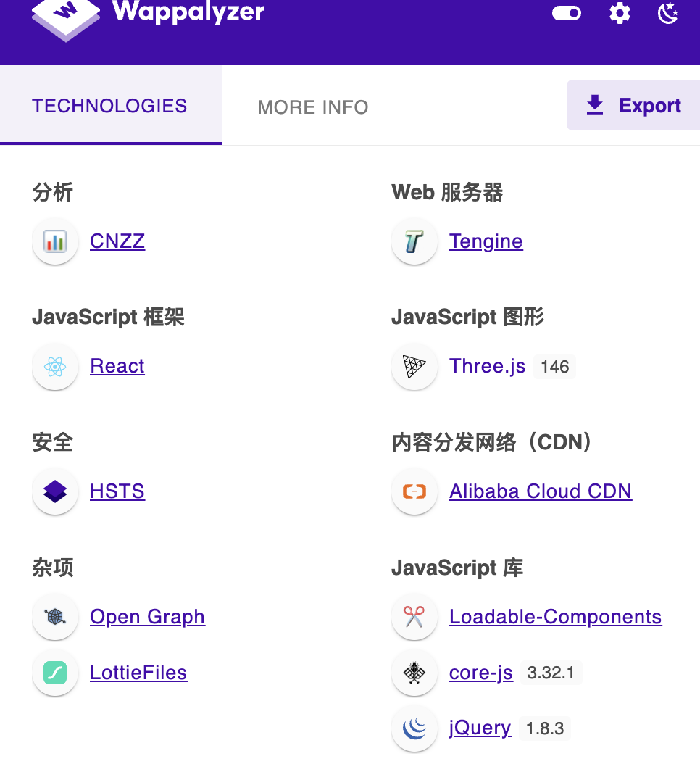Click the jQuery swirl icon
This screenshot has height=764, width=700.
click(414, 729)
